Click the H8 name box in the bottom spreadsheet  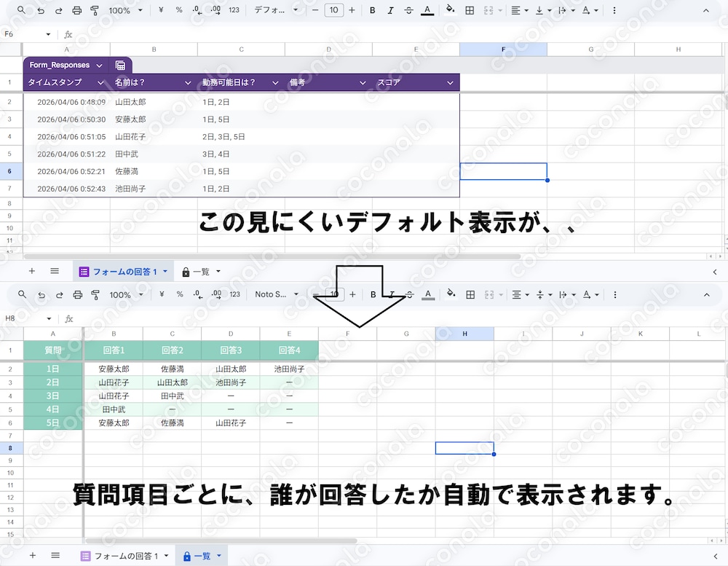point(28,319)
